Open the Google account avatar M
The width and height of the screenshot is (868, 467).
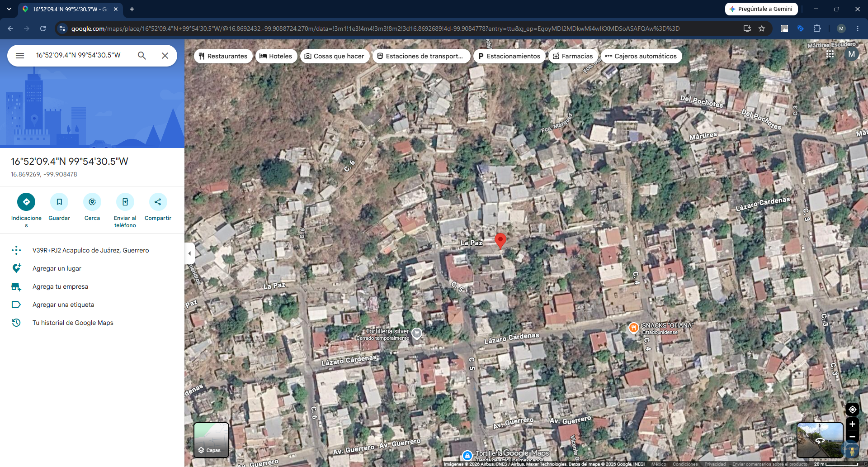852,54
